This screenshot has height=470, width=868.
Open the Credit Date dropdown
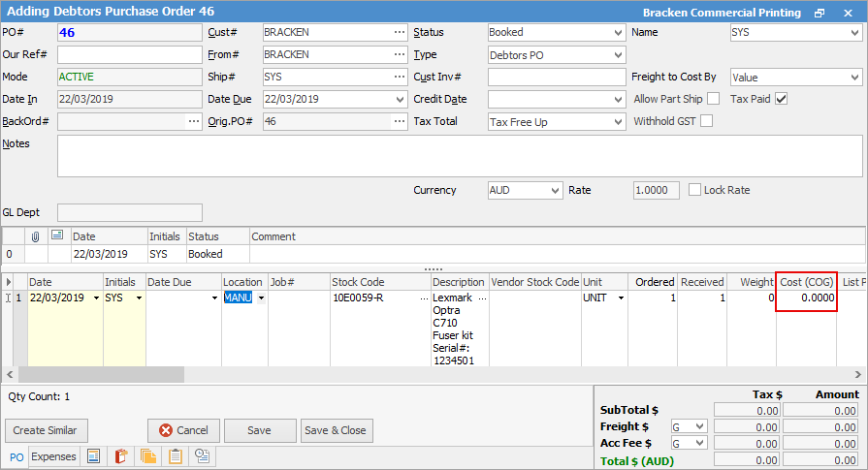(619, 100)
